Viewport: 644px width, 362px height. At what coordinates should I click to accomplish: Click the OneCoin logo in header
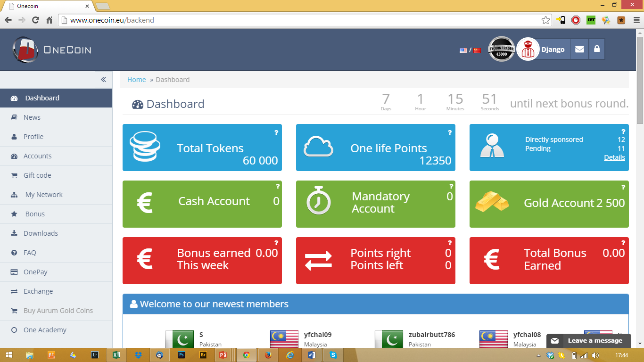click(52, 49)
